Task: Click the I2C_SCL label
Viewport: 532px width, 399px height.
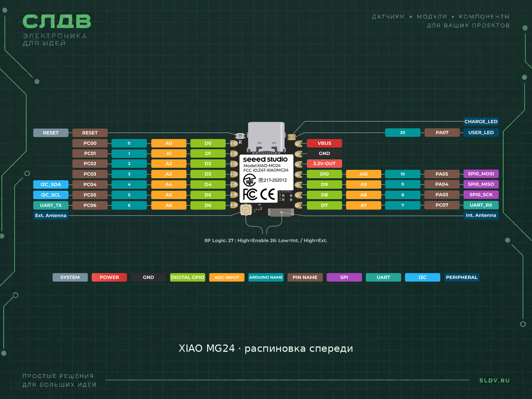Action: tap(51, 195)
